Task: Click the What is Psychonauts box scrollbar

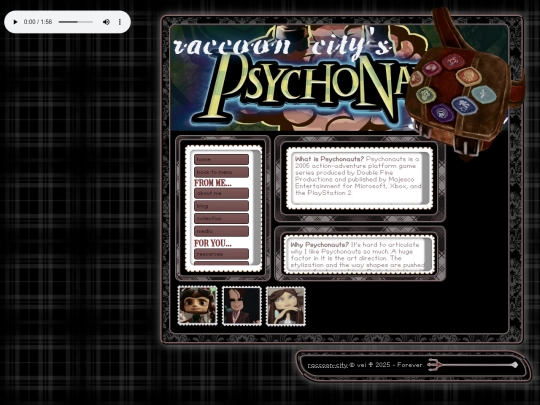Action: (426, 178)
